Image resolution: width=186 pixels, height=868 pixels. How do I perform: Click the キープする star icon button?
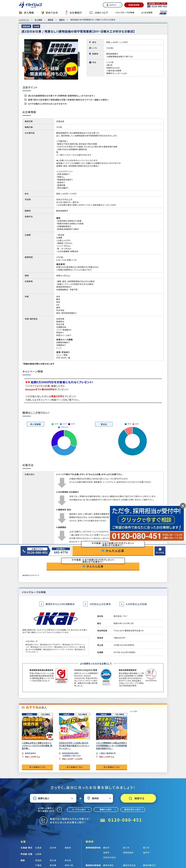pos(160,551)
